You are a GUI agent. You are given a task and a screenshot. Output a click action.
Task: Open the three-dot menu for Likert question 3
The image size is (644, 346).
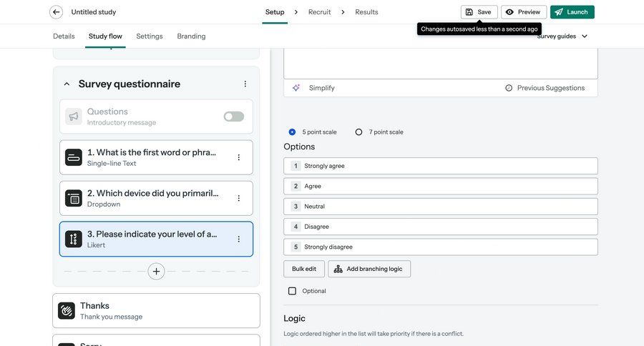(x=239, y=239)
